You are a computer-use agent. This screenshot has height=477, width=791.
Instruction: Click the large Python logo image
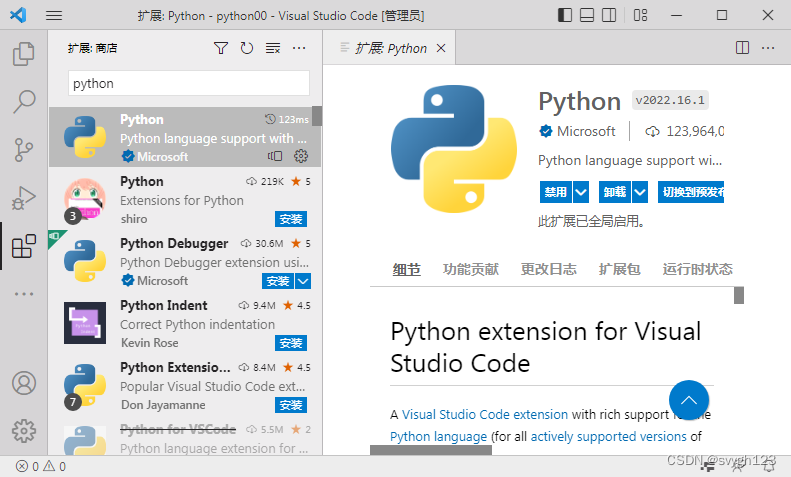[x=454, y=149]
